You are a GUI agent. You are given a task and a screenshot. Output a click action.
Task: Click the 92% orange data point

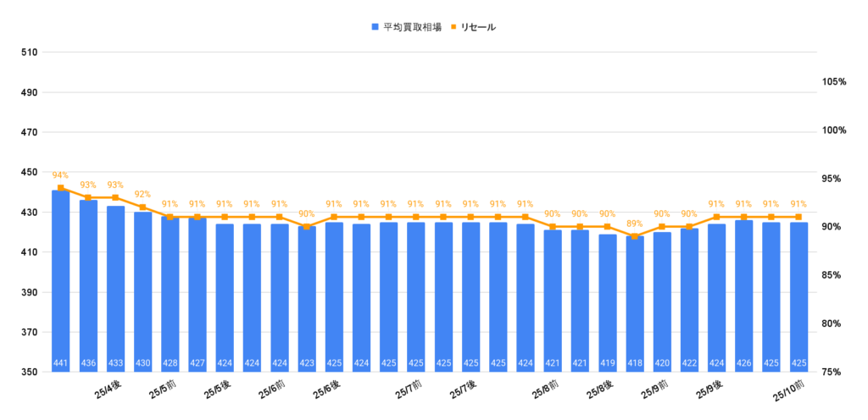coord(142,207)
